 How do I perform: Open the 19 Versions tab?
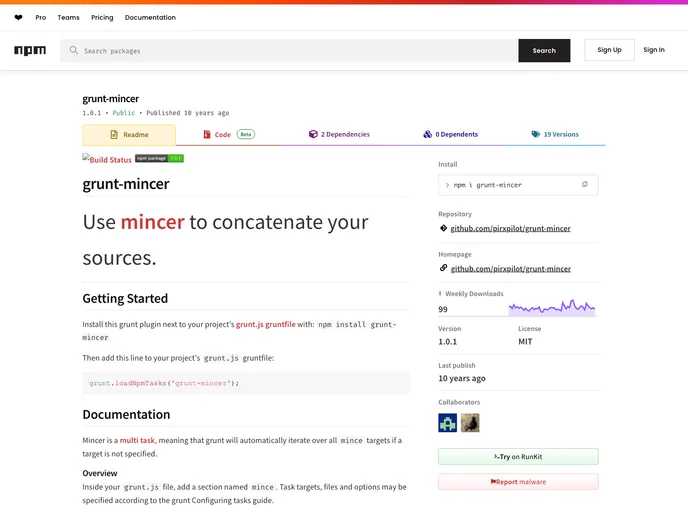coord(555,134)
